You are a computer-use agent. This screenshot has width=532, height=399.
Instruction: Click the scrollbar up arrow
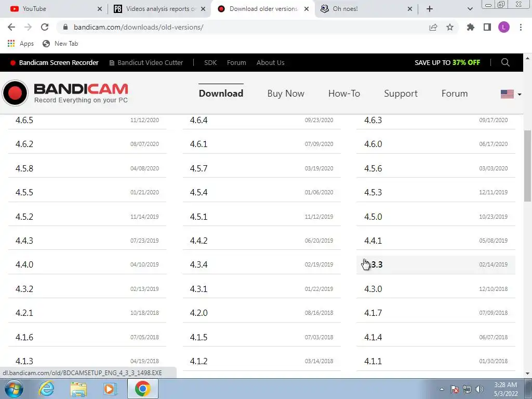click(x=528, y=58)
